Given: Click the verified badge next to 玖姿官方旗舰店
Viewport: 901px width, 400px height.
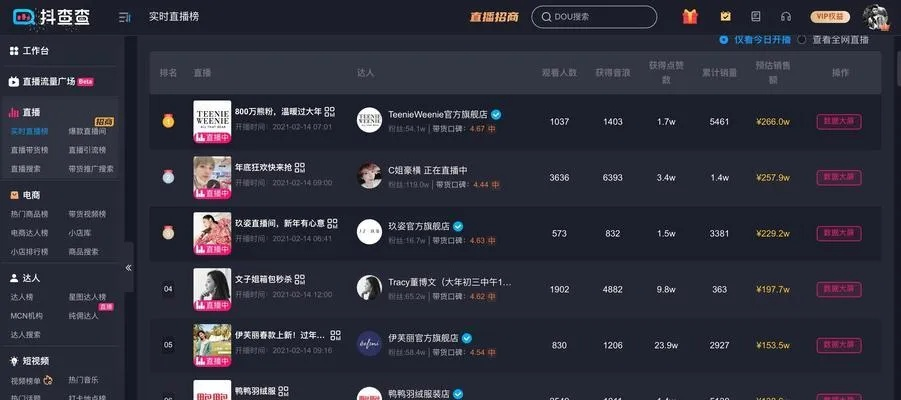Looking at the screenshot, I should tap(458, 226).
